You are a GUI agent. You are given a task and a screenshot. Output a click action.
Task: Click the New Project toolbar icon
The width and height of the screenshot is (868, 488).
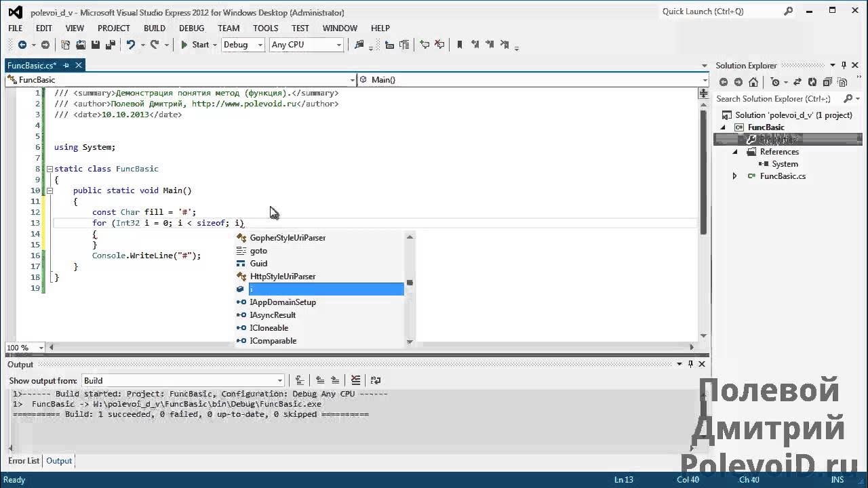[x=66, y=45]
